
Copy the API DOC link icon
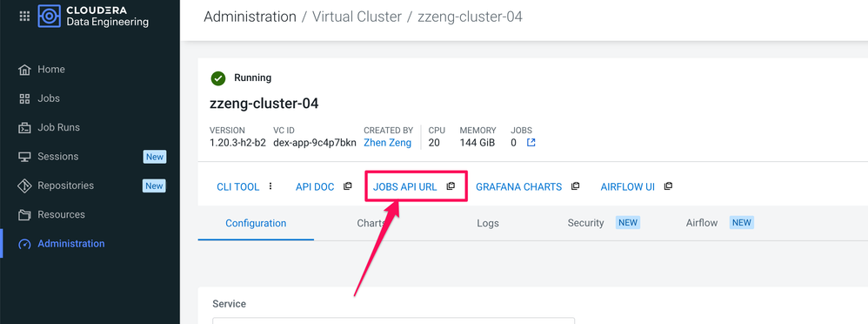coord(347,186)
